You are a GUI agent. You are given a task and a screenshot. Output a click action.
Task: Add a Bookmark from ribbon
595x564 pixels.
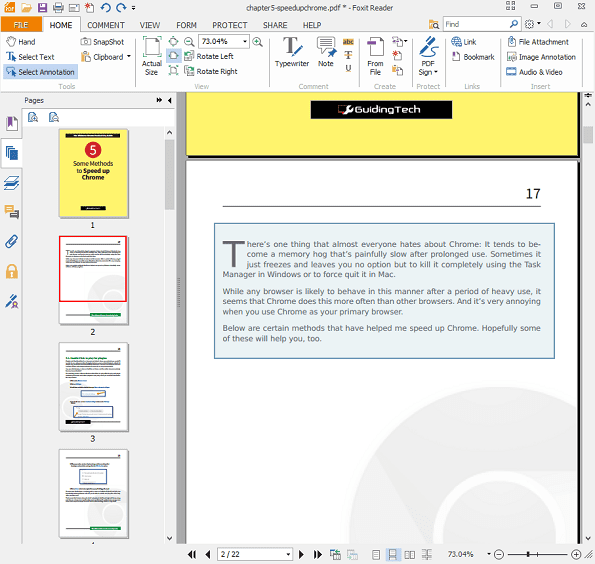[473, 57]
